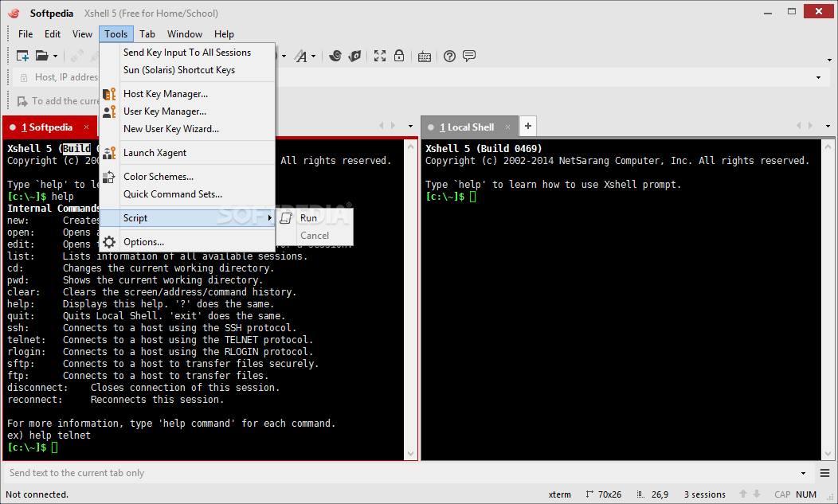Click the User Key Manager person-key icon
Viewport: 838px width, 504px height.
(x=109, y=111)
